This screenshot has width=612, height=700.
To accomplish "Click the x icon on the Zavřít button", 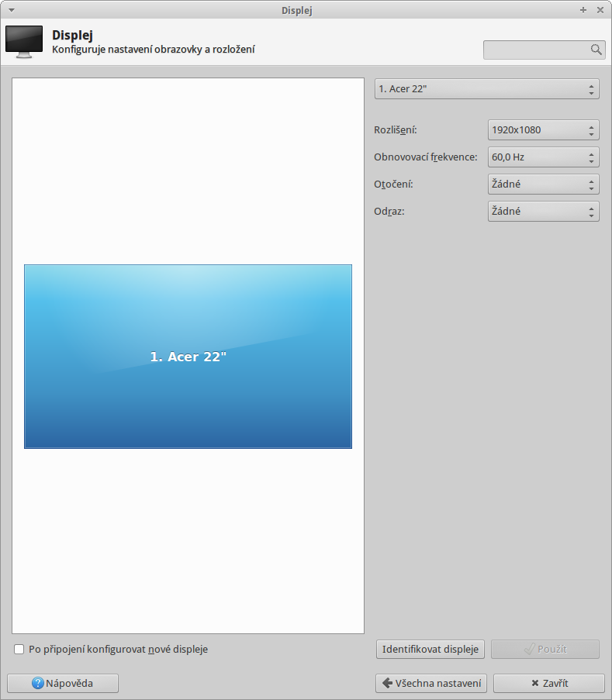I will 534,684.
